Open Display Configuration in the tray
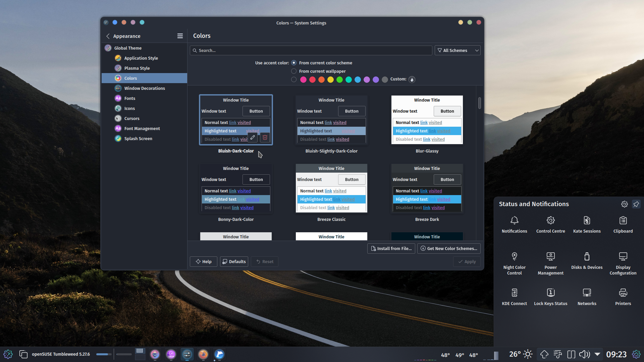 click(x=623, y=263)
